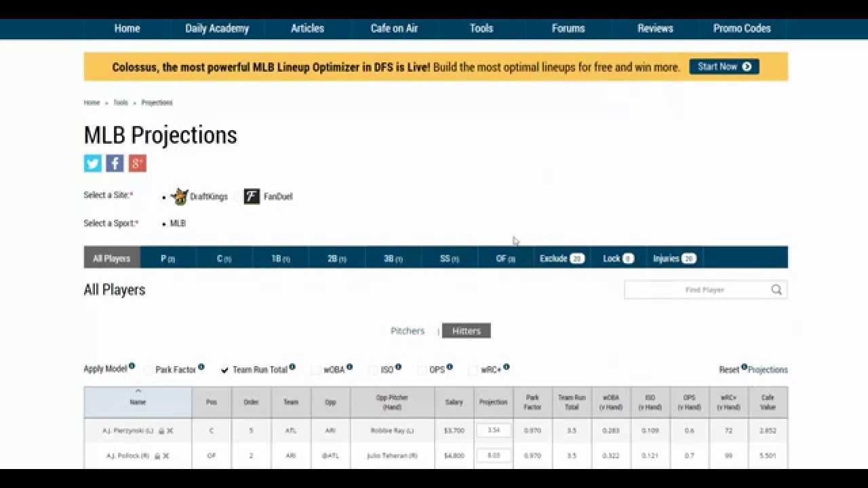Open info icon beside OPS checkbox

click(450, 367)
